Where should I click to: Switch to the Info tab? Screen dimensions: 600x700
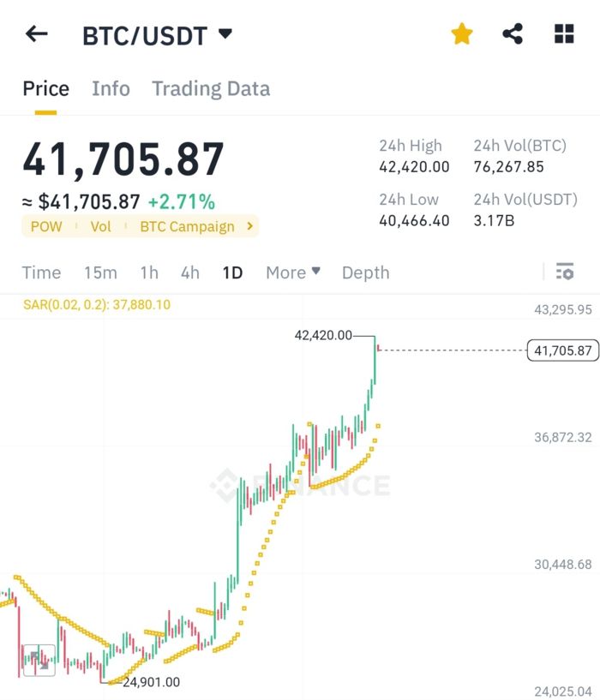[x=111, y=88]
